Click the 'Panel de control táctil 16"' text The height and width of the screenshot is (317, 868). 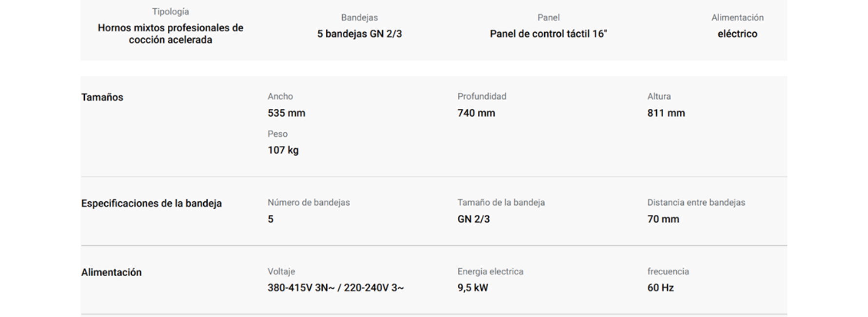point(548,34)
